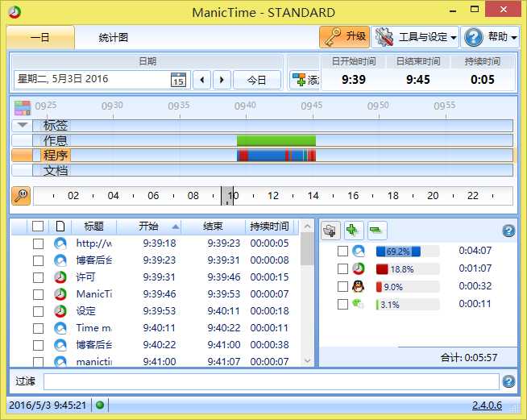Select the 作息 timeline row label
The image size is (527, 420).
tap(56, 140)
